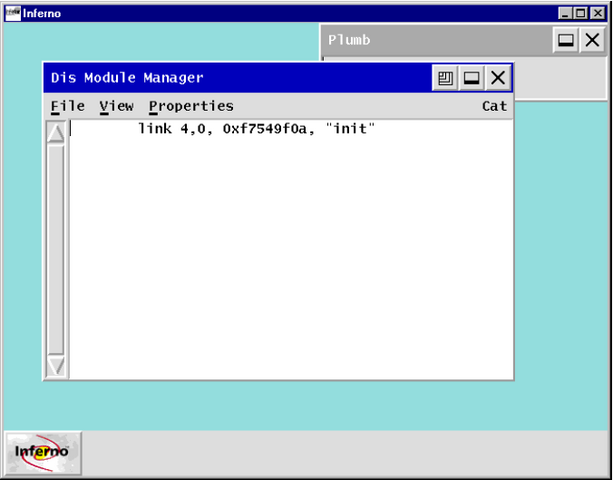
Task: Click the vertical scrollbar track
Action: pyautogui.click(x=56, y=249)
